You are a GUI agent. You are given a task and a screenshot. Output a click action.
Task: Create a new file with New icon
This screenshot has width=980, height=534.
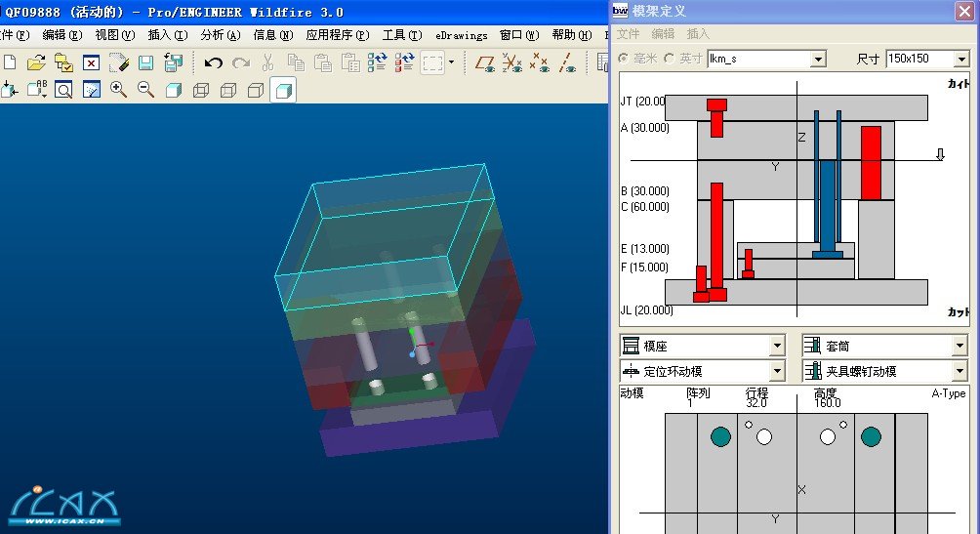pyautogui.click(x=10, y=62)
